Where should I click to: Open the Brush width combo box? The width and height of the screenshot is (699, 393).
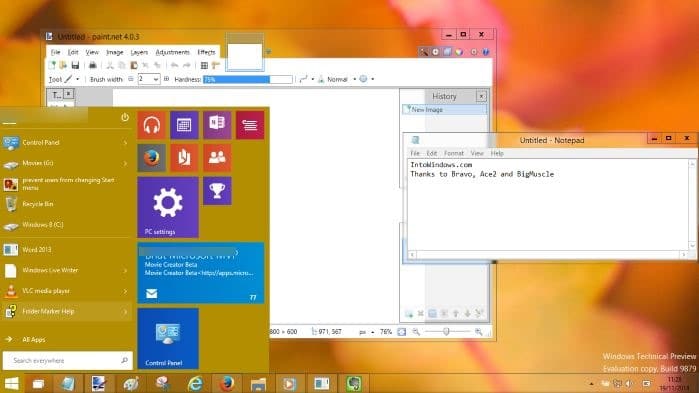(148, 79)
